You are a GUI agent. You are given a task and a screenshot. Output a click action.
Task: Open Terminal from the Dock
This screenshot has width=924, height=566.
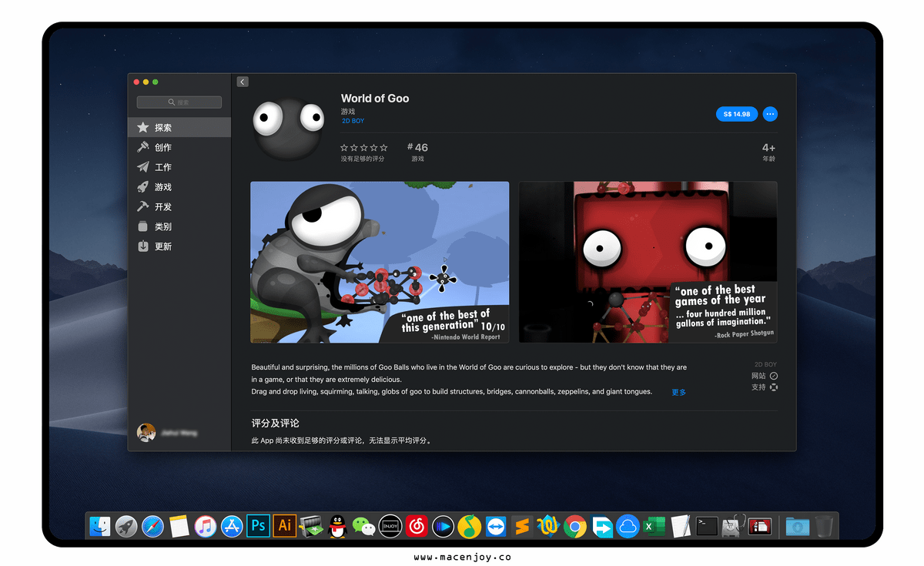click(x=707, y=526)
